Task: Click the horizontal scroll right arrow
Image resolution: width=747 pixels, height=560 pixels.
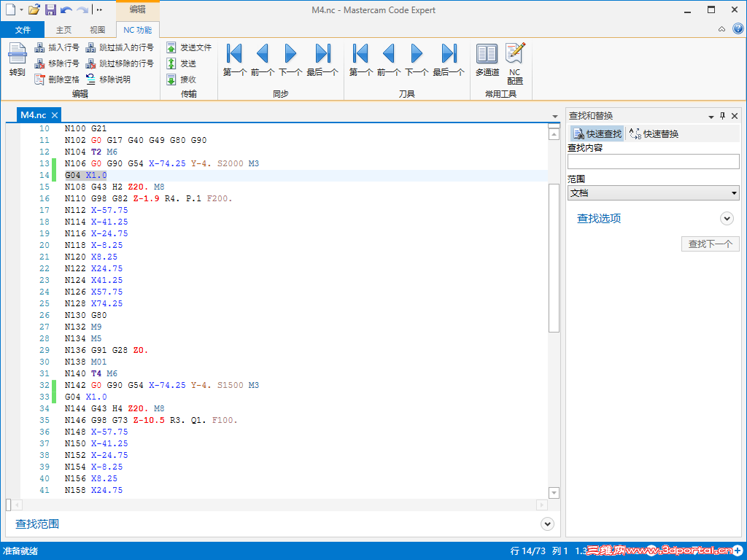Action: point(542,505)
